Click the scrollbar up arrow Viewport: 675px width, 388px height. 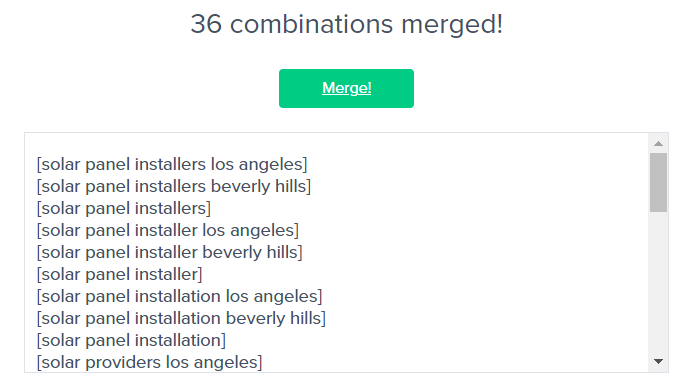click(x=658, y=143)
